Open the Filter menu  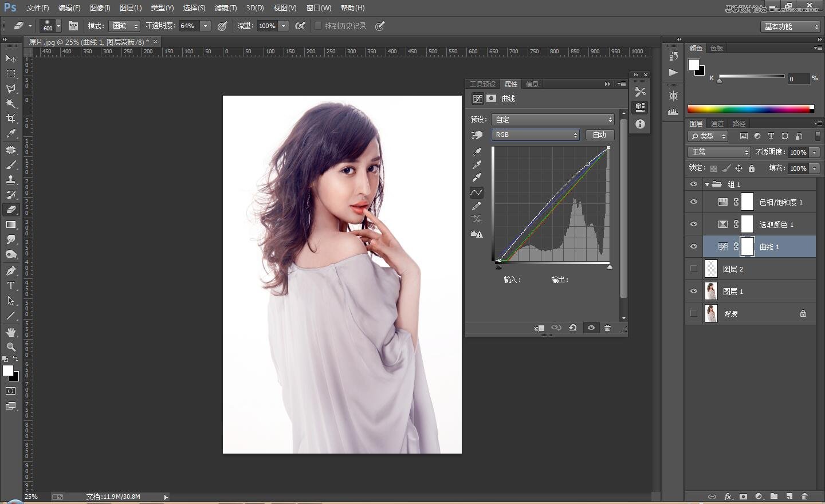(225, 8)
